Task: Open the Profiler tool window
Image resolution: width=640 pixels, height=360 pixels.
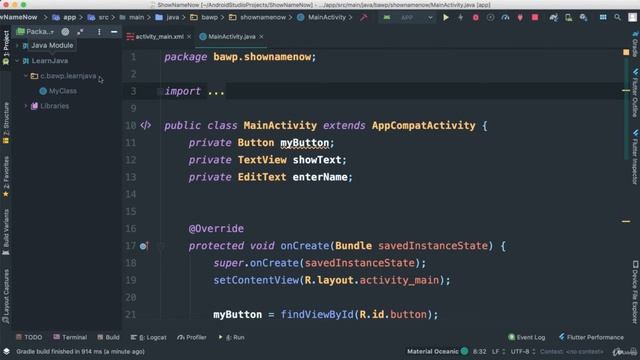Action: click(x=192, y=337)
